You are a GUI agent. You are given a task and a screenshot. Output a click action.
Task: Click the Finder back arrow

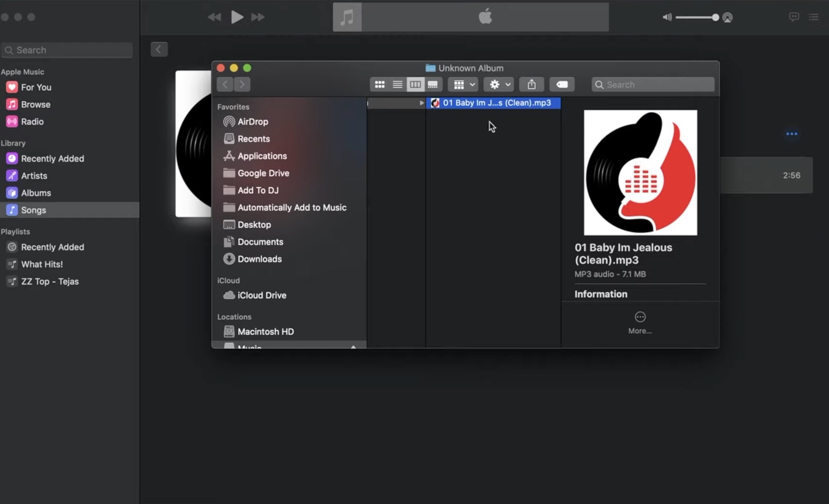pos(225,84)
